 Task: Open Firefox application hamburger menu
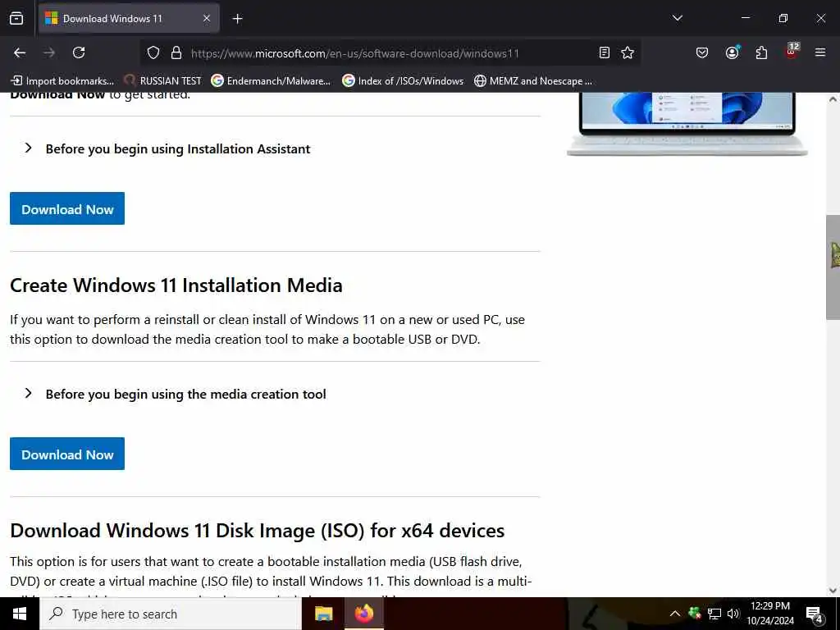pyautogui.click(x=820, y=52)
